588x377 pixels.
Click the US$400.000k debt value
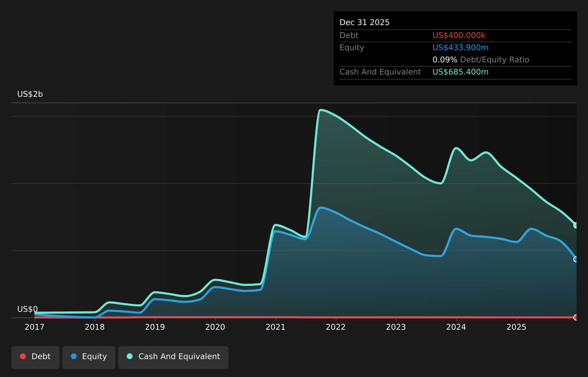459,35
